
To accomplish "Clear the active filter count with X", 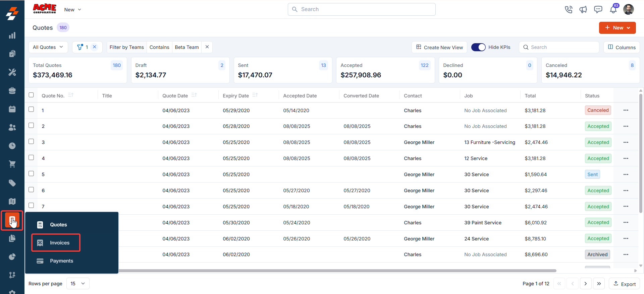I will pos(95,47).
